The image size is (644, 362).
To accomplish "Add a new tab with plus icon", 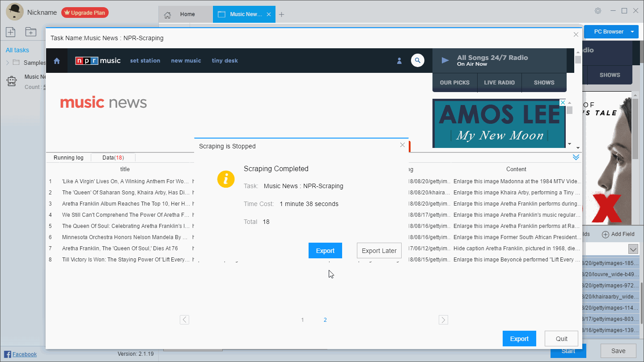I will point(281,14).
